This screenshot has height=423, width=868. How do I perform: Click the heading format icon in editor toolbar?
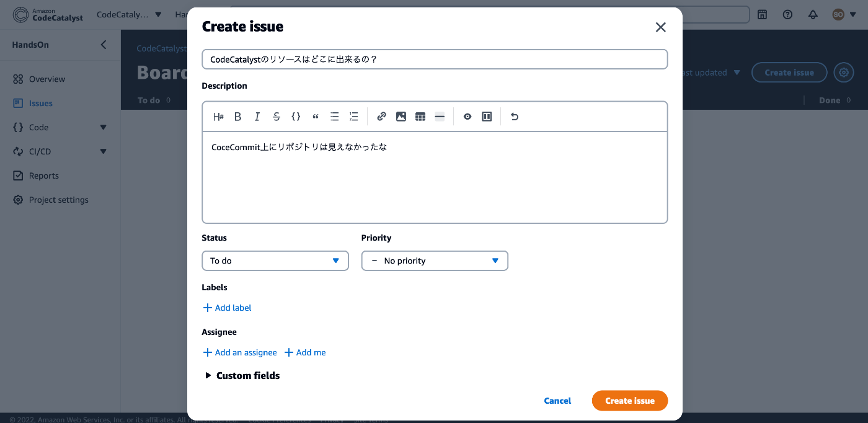coord(218,117)
